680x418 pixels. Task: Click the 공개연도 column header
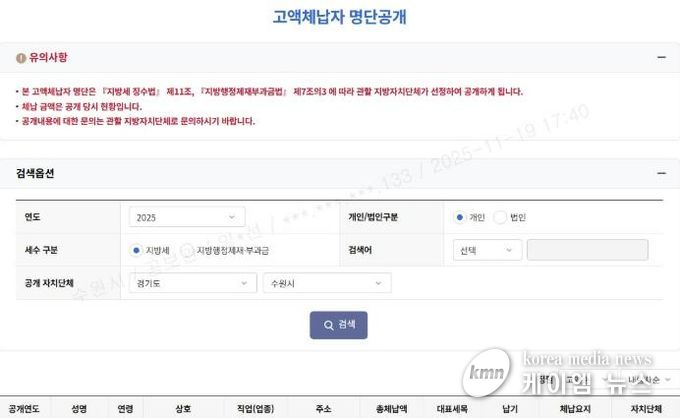pyautogui.click(x=24, y=409)
